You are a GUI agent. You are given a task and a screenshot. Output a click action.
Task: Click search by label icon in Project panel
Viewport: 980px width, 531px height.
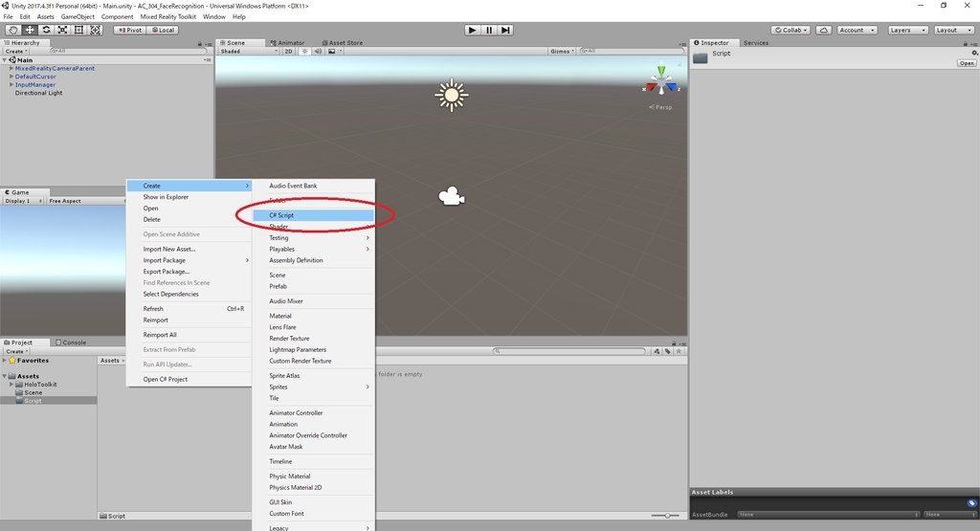[x=667, y=351]
